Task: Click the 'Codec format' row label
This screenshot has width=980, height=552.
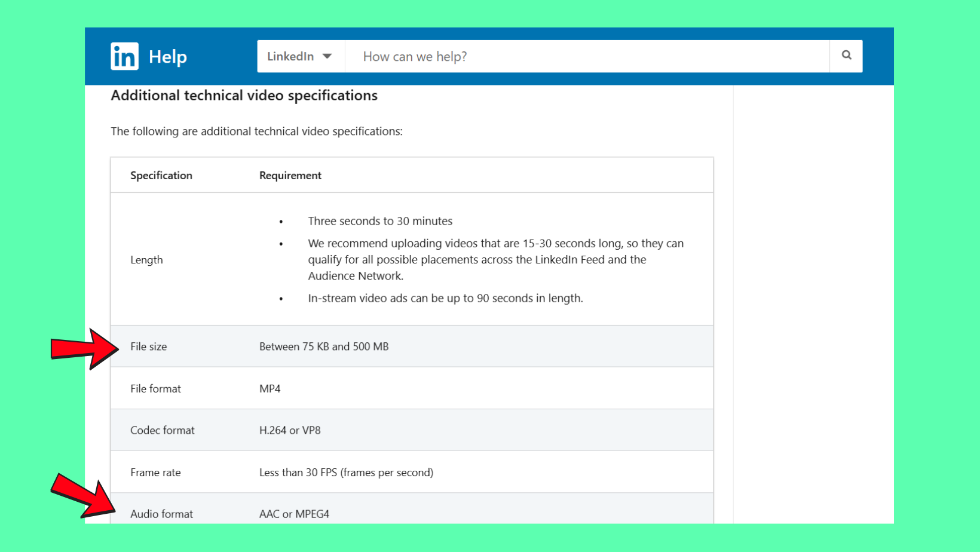Action: tap(163, 430)
